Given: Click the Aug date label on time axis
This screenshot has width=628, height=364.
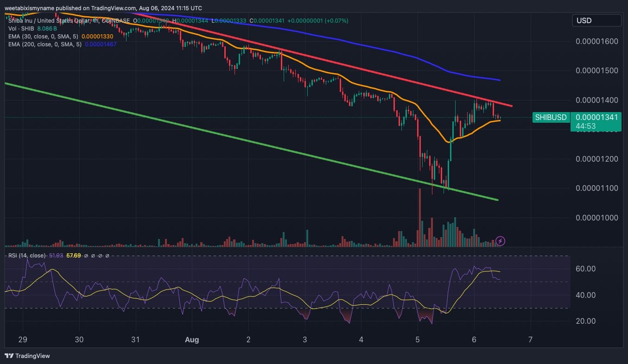Looking at the screenshot, I should tap(191, 339).
